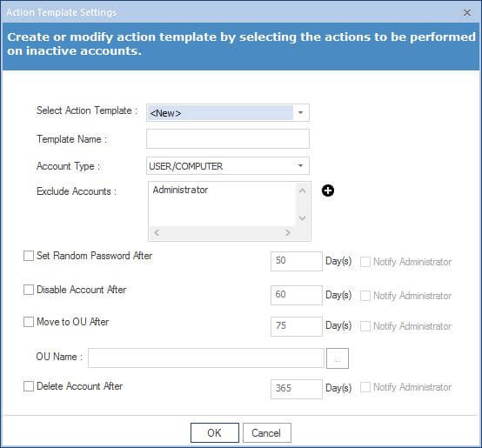This screenshot has width=482, height=448.
Task: Tick the Move to OU After checkbox
Action: [x=29, y=322]
